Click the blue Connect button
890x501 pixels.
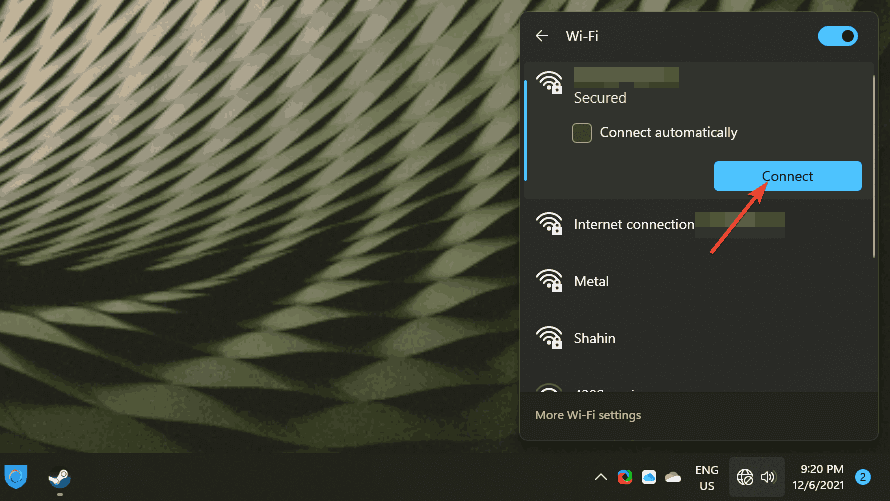coord(787,176)
